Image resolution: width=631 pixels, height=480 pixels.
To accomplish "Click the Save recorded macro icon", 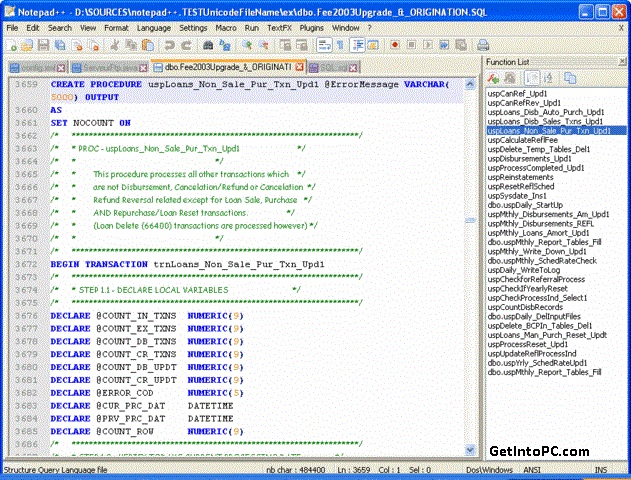I will [x=461, y=45].
